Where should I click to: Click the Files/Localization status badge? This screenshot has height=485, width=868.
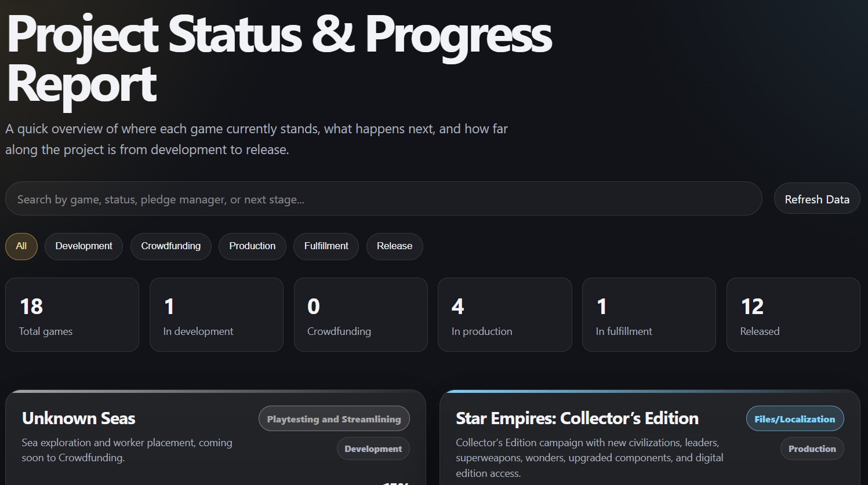coord(794,419)
